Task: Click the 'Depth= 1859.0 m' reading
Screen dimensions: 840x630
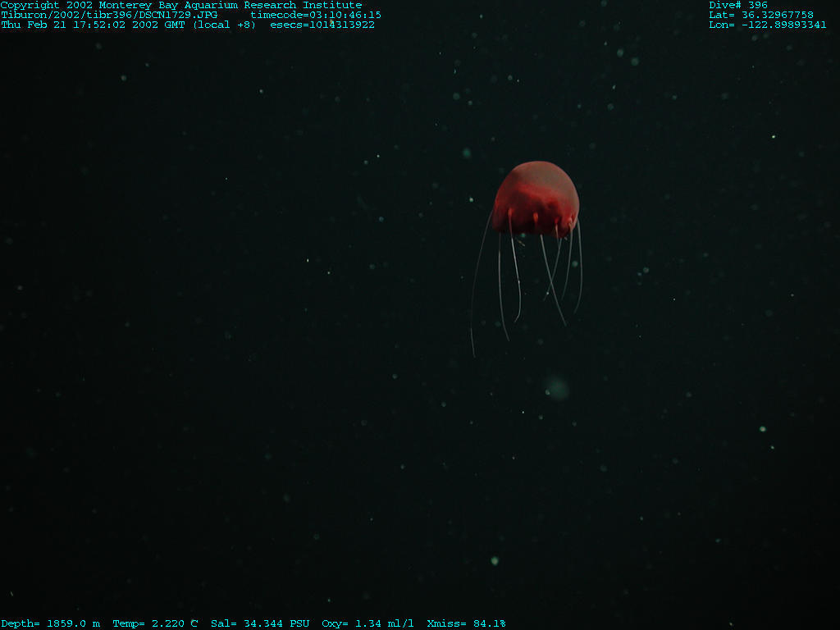Action: click(x=50, y=623)
